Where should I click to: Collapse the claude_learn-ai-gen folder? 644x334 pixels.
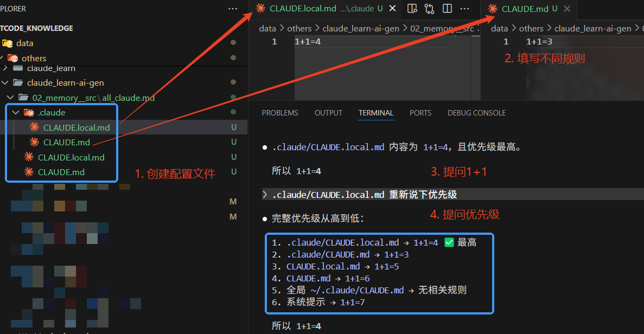[5, 83]
